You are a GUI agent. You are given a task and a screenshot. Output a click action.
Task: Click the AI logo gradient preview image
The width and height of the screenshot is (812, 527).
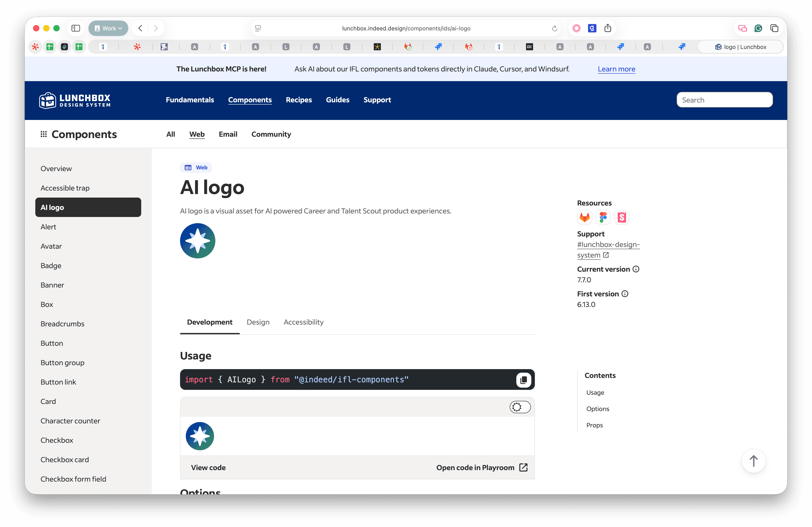point(197,241)
